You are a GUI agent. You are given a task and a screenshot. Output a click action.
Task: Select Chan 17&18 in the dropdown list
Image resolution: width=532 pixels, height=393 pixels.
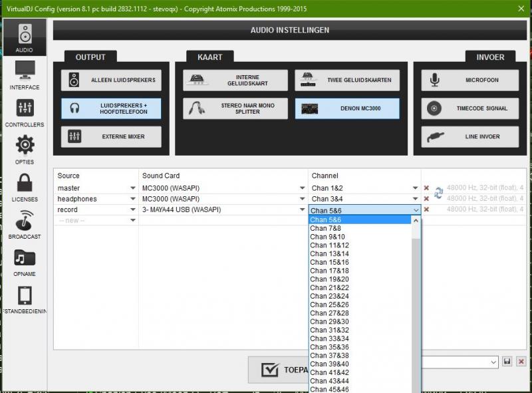coord(360,271)
